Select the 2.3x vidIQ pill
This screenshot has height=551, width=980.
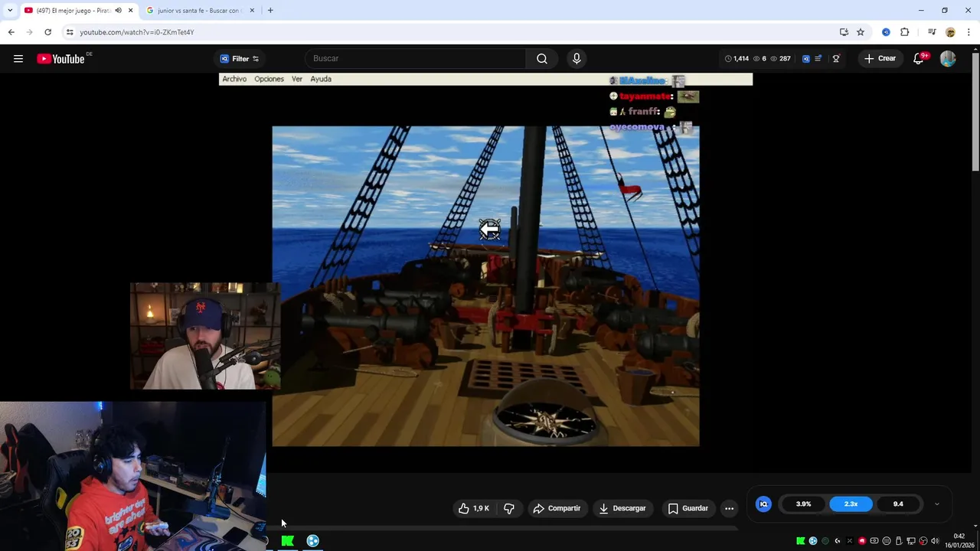tap(851, 504)
